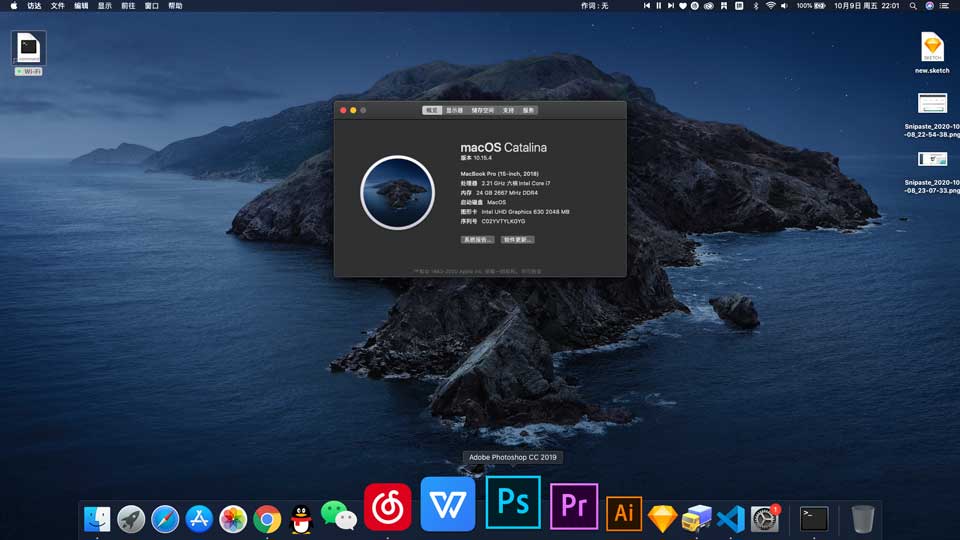This screenshot has height=540, width=960.
Task: Open the yellow truck Transmit icon
Action: point(697,519)
